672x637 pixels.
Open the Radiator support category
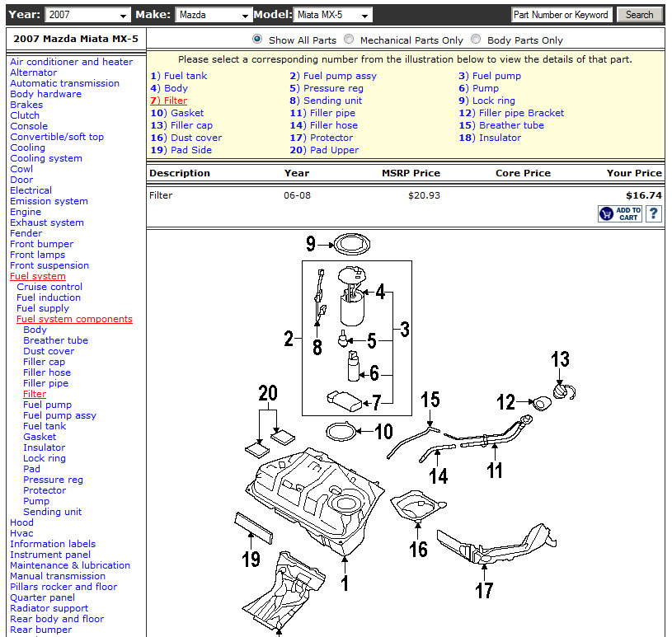[x=49, y=608]
